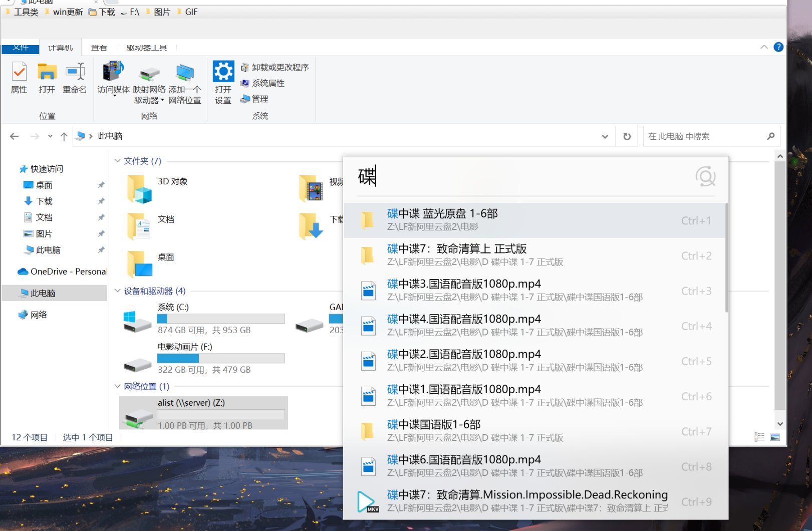Go up one level with up arrow
The width and height of the screenshot is (812, 531).
click(x=64, y=136)
